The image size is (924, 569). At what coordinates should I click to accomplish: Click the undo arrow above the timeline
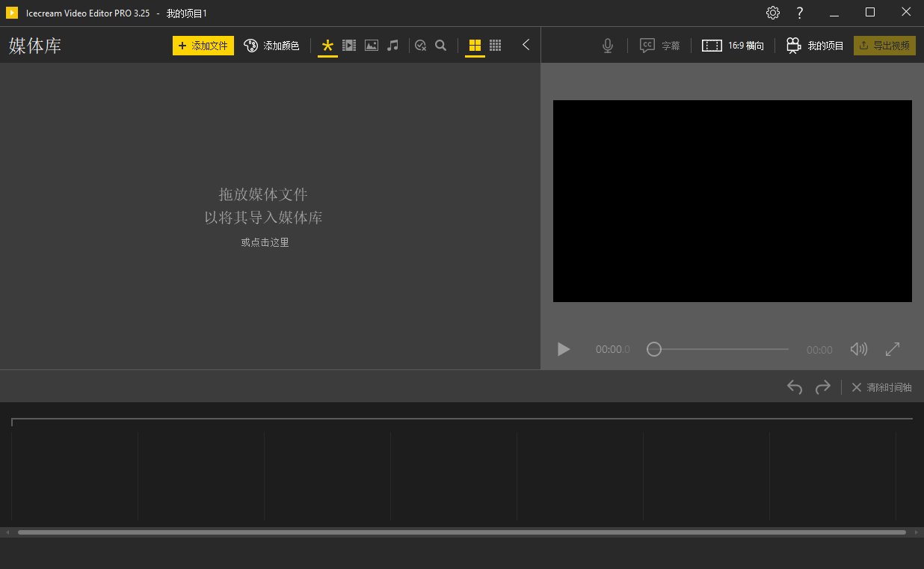pyautogui.click(x=794, y=387)
